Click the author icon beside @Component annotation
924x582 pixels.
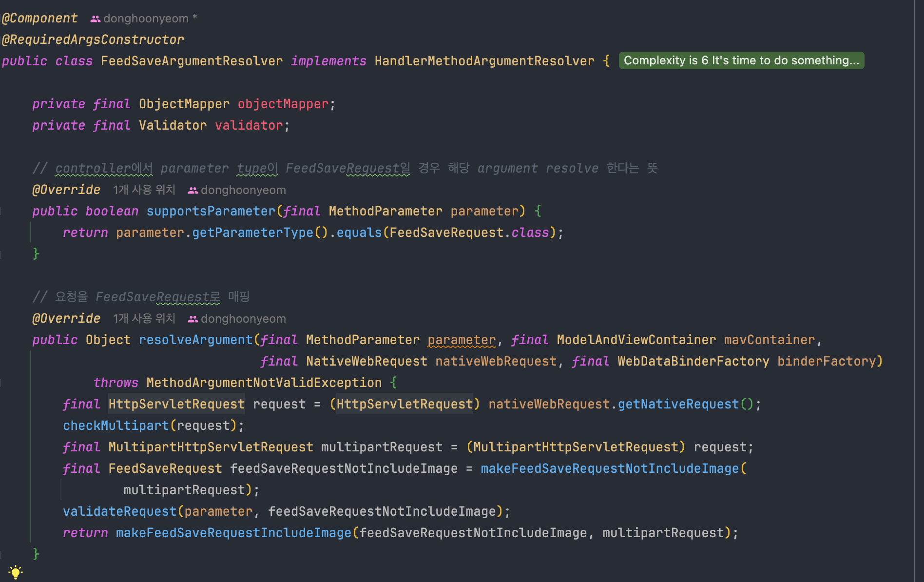pos(96,19)
